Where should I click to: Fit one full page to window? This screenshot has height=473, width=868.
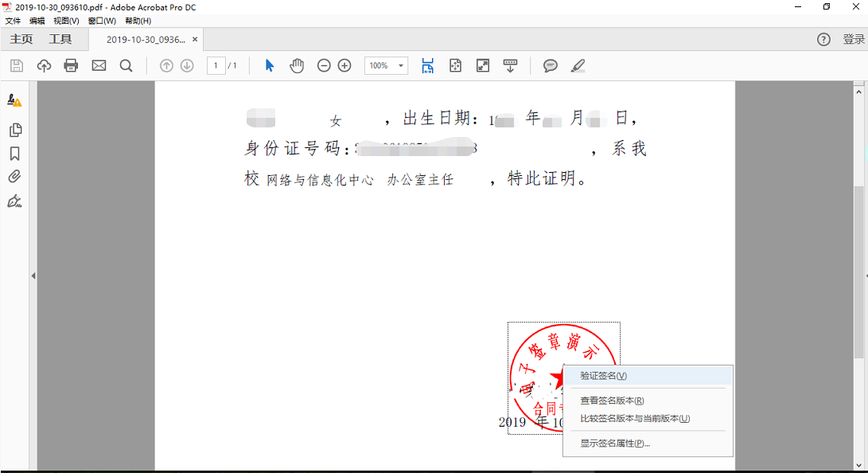[x=455, y=66]
